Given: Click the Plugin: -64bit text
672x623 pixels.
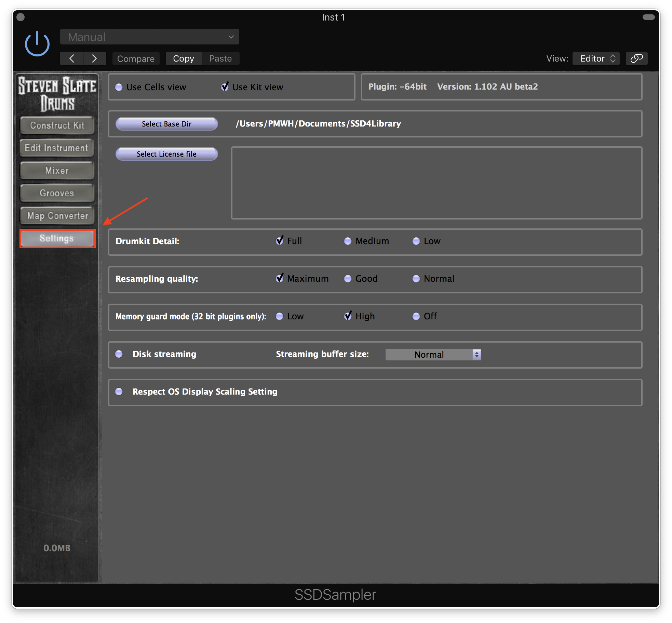Looking at the screenshot, I should 397,87.
